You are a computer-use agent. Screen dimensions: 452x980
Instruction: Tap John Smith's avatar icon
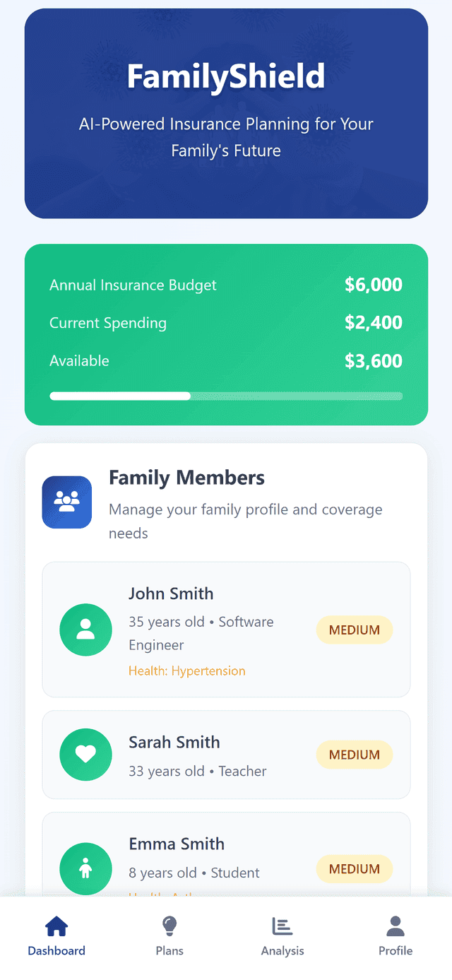85,630
